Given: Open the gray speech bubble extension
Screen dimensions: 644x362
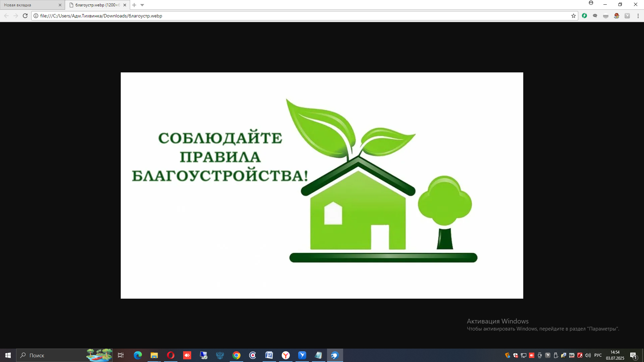Looking at the screenshot, I should pos(595,16).
